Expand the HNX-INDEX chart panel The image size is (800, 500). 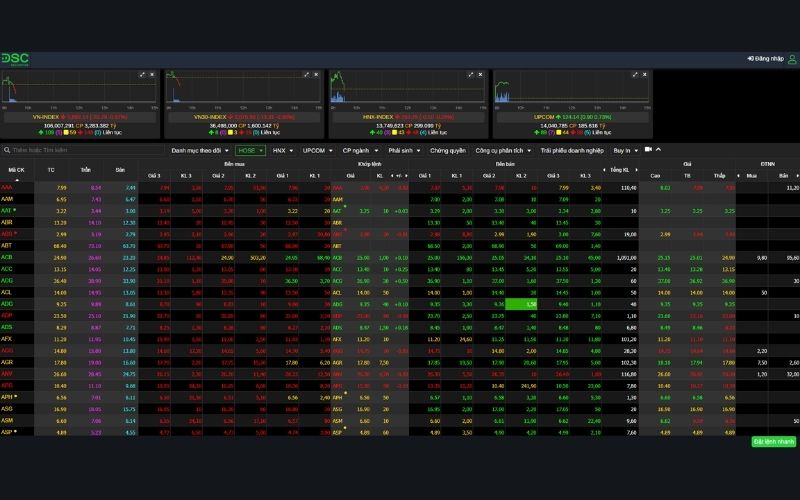click(x=470, y=74)
